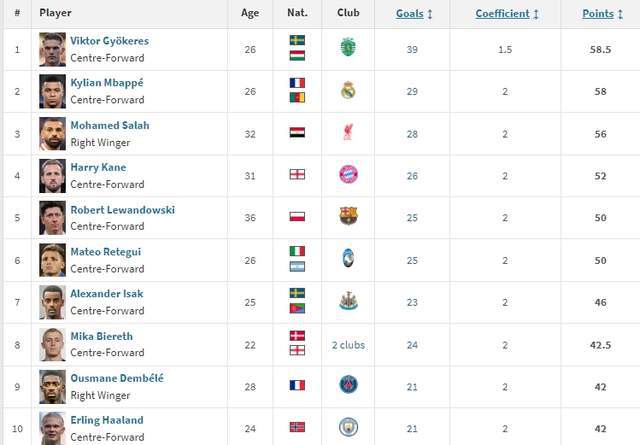
Task: Click the Manchester City club crest
Action: pyautogui.click(x=348, y=426)
